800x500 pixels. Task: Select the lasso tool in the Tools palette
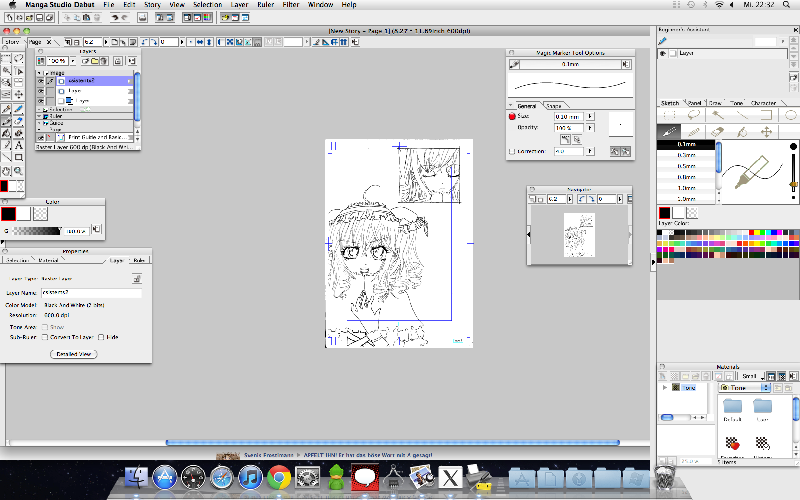(18, 58)
